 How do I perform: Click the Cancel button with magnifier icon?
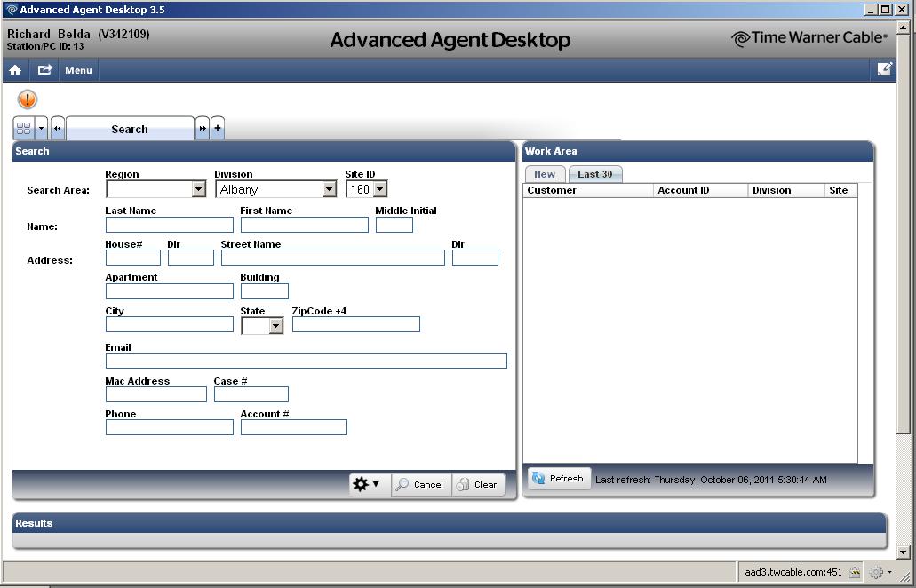click(421, 485)
